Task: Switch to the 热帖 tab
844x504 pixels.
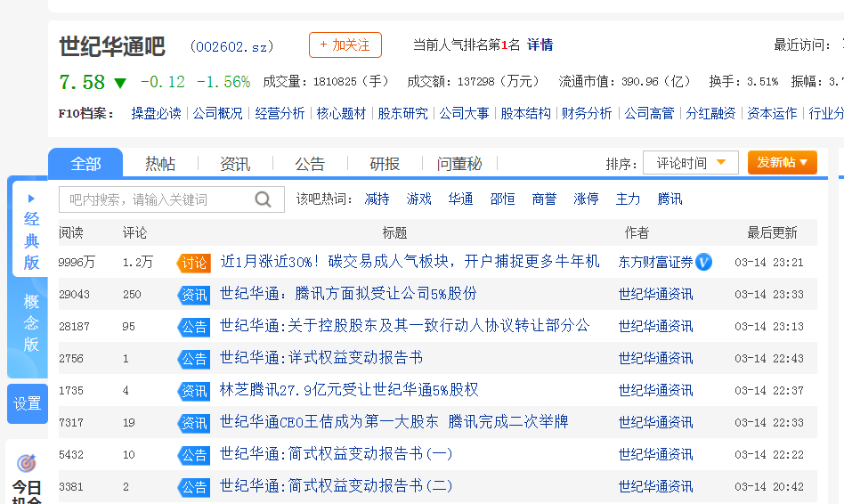Action: (160, 164)
